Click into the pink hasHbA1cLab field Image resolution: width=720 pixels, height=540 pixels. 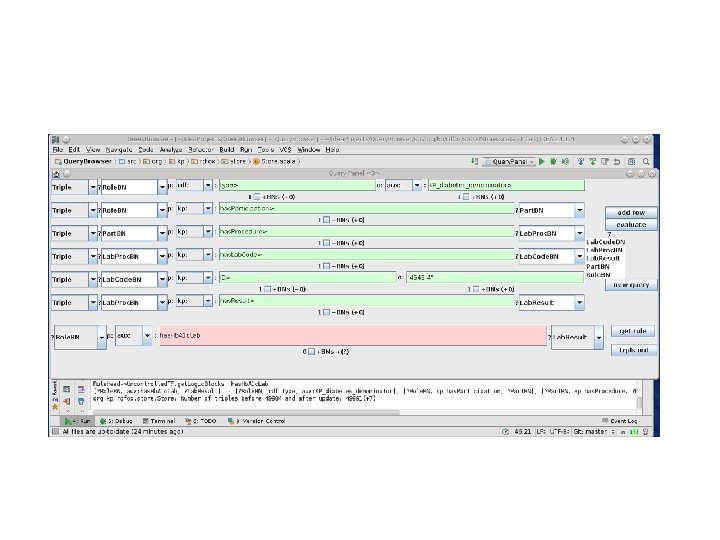point(353,336)
